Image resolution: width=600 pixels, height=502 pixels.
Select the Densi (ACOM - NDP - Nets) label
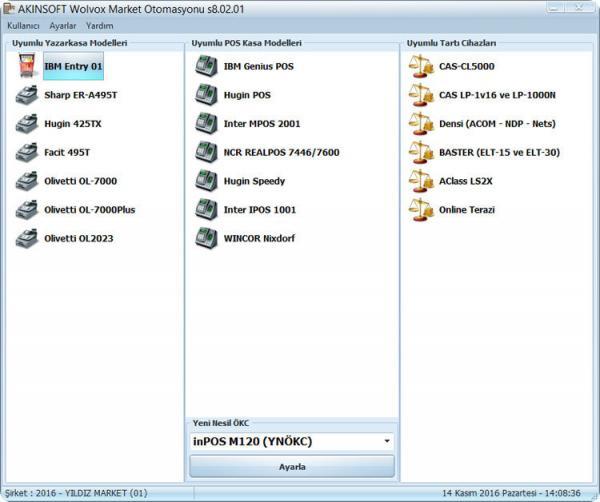(x=497, y=124)
